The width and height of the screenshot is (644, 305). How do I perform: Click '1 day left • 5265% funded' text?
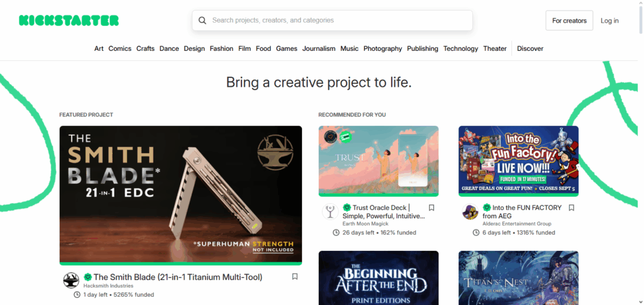pos(119,295)
